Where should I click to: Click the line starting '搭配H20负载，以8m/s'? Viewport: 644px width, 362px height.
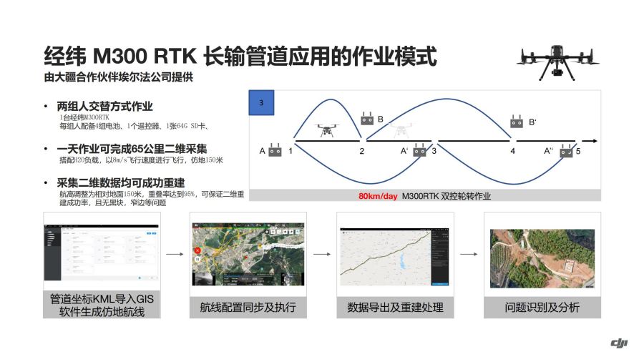click(x=141, y=160)
